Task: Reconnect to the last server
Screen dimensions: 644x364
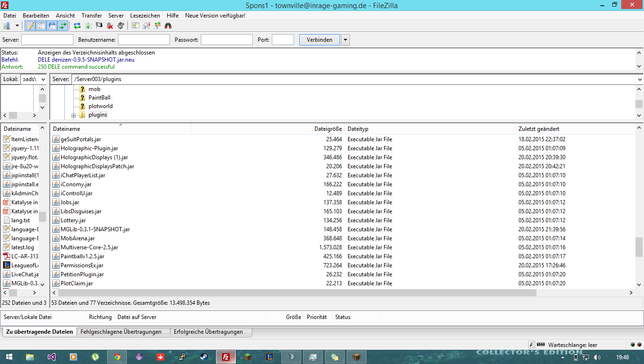Action: [x=121, y=26]
